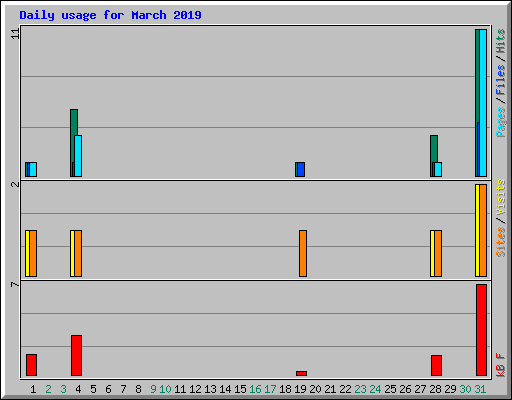Click the '11' top axis value
This screenshot has width=512, height=400.
[x=16, y=34]
